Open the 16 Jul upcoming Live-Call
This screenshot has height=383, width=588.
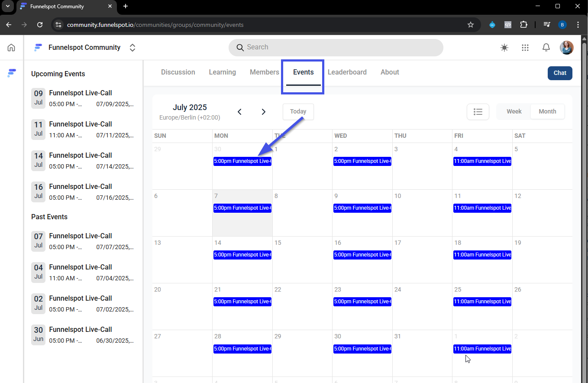83,192
